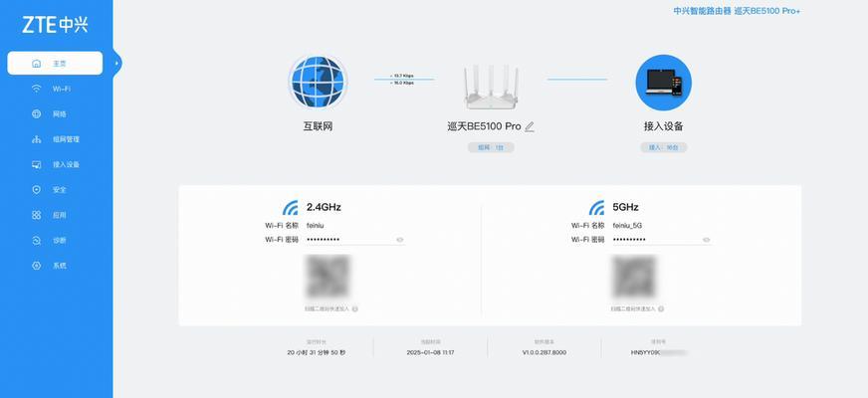The image size is (868, 398).
Task: Click the 5GHz Wi-Fi signal icon
Action: click(597, 208)
